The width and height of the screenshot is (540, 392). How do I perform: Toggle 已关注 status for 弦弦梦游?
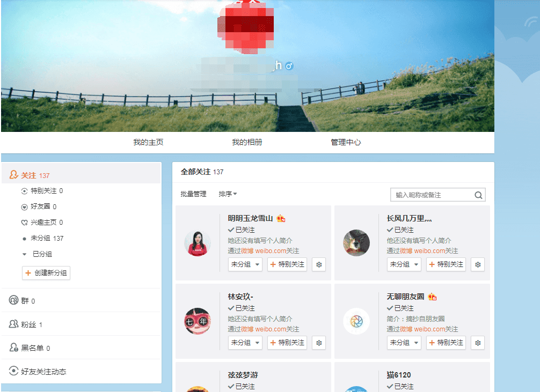(x=242, y=387)
